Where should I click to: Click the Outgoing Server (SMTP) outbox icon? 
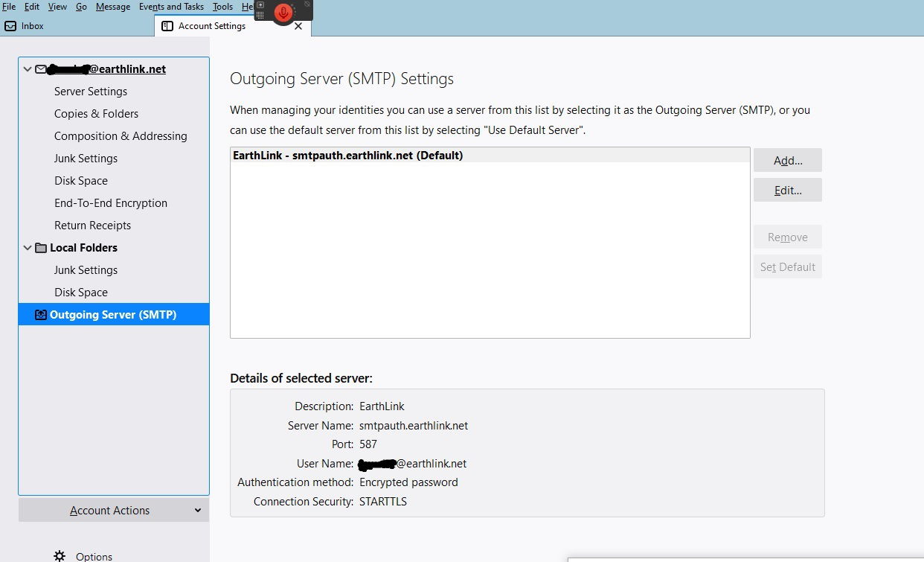[41, 315]
